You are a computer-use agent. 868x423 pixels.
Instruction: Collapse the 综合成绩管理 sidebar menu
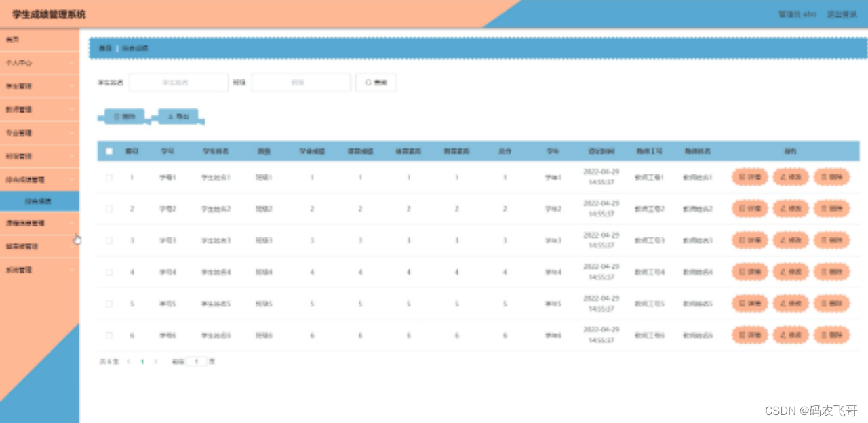(x=39, y=180)
